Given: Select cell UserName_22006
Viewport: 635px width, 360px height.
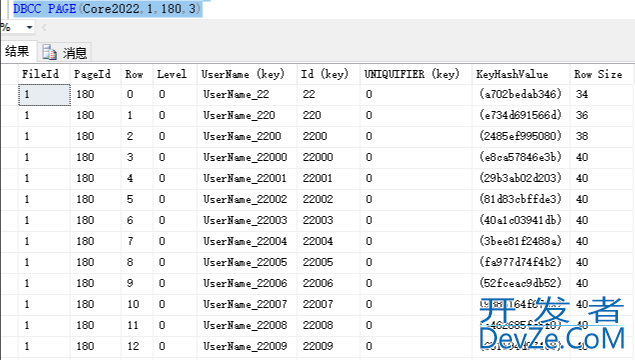Looking at the screenshot, I should point(247,284).
